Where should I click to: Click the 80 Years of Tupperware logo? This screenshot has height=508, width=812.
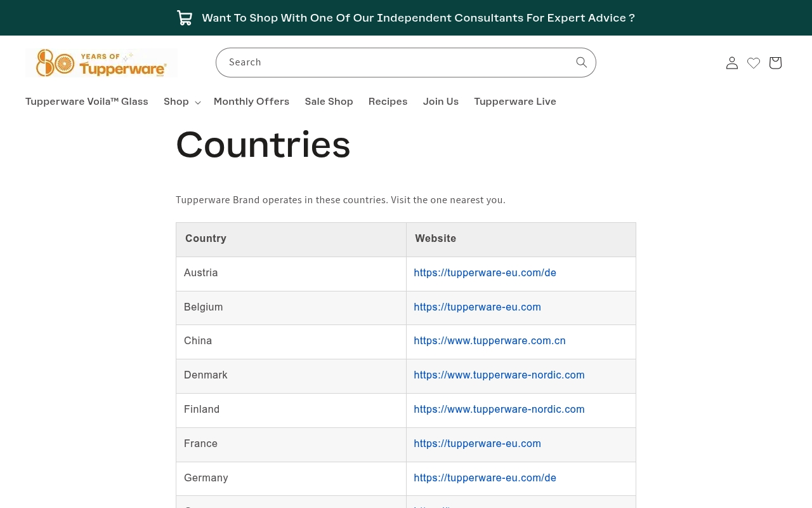[101, 63]
